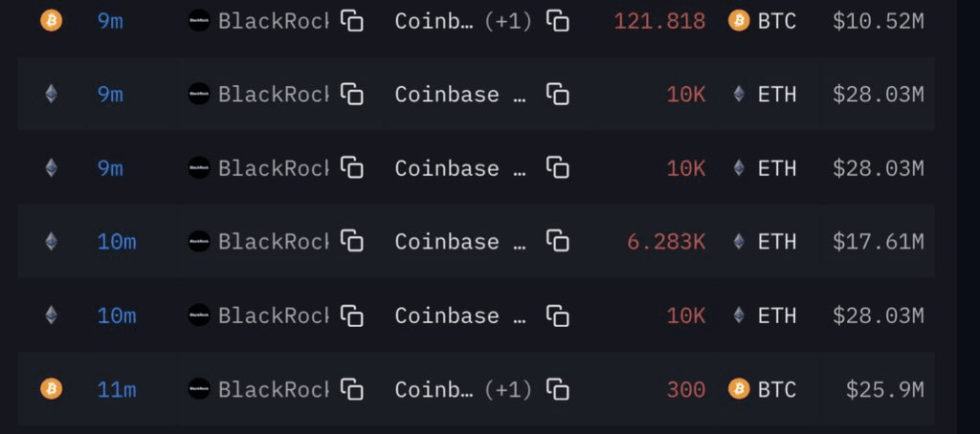Click the $25.9M USD value
The height and width of the screenshot is (434, 980).
[x=884, y=389]
